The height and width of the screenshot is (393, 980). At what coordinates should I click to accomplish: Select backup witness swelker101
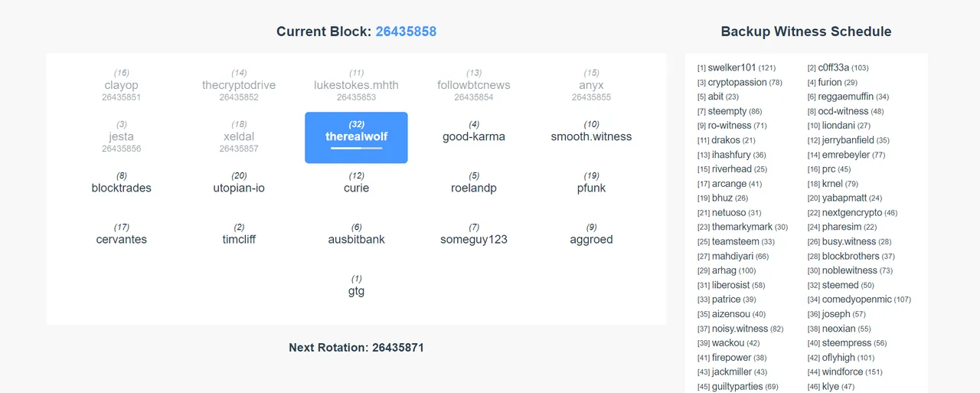click(x=732, y=67)
